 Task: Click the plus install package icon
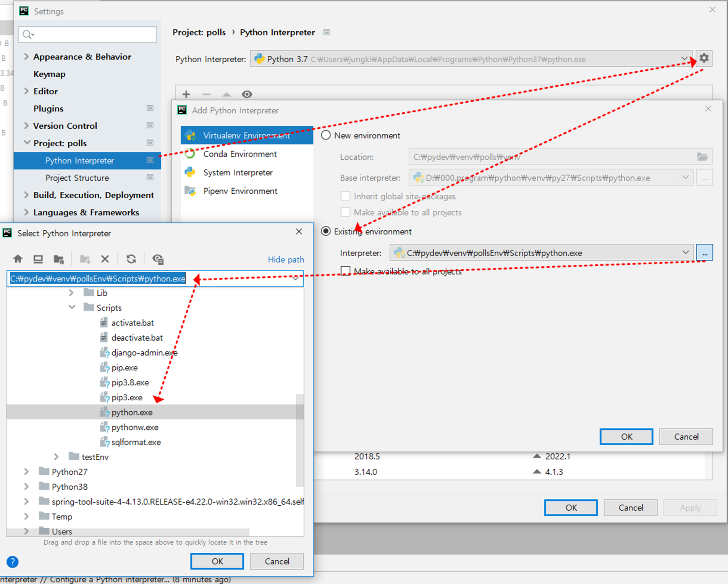(x=186, y=94)
